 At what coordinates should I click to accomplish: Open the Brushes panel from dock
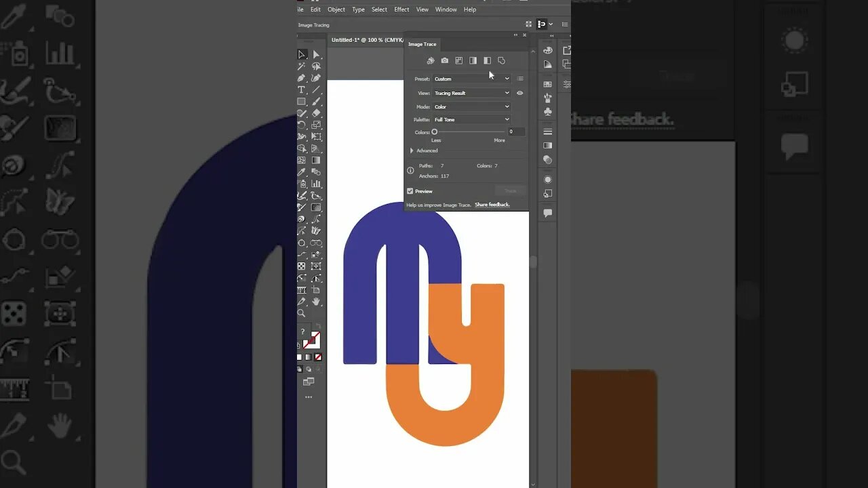(x=548, y=98)
